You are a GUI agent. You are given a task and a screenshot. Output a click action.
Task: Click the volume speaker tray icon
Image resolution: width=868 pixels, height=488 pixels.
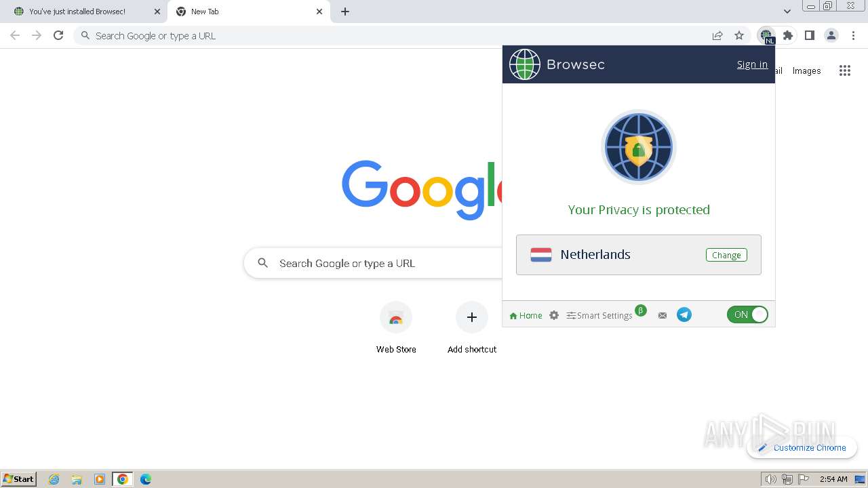point(770,479)
